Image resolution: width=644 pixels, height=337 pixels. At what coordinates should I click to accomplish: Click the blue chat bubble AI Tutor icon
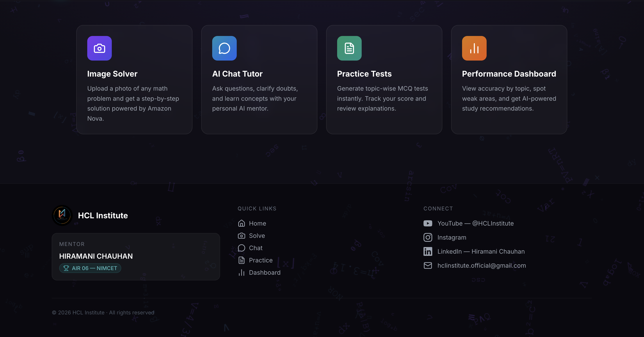pos(224,48)
